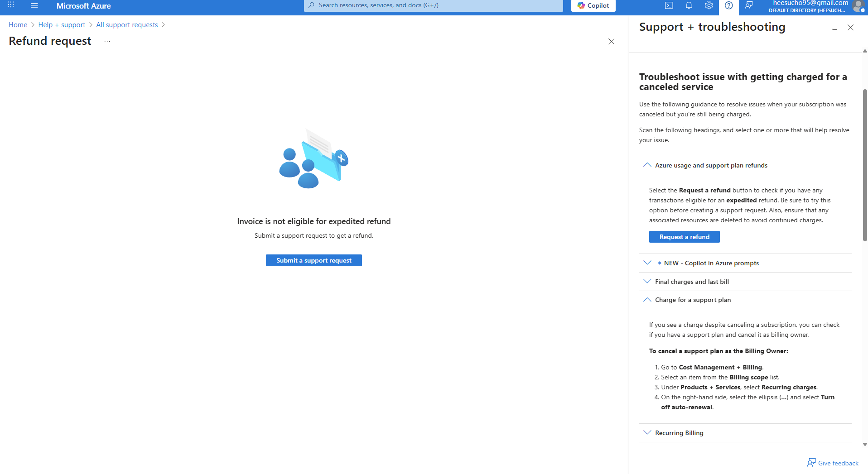This screenshot has width=868, height=474.
Task: Click the Support and troubleshooting help icon
Action: coord(728,5)
